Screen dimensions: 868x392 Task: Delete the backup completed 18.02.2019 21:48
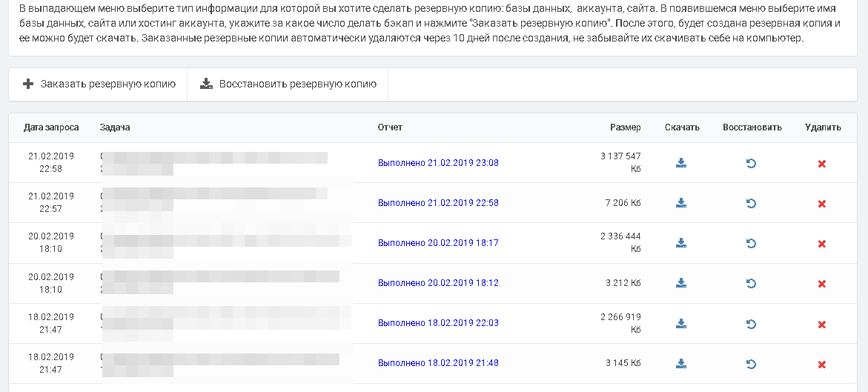pos(821,364)
